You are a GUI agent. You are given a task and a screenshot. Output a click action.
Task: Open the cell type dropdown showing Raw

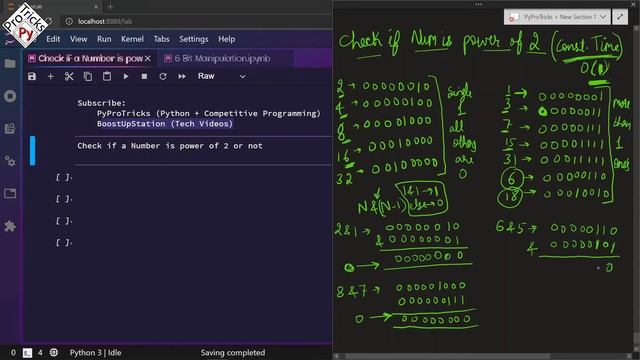click(x=222, y=76)
